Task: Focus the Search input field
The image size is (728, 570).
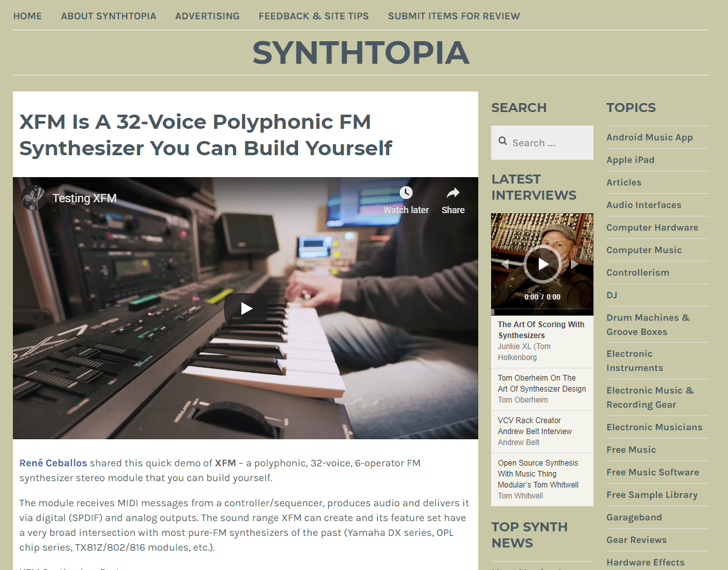Action: click(x=542, y=142)
